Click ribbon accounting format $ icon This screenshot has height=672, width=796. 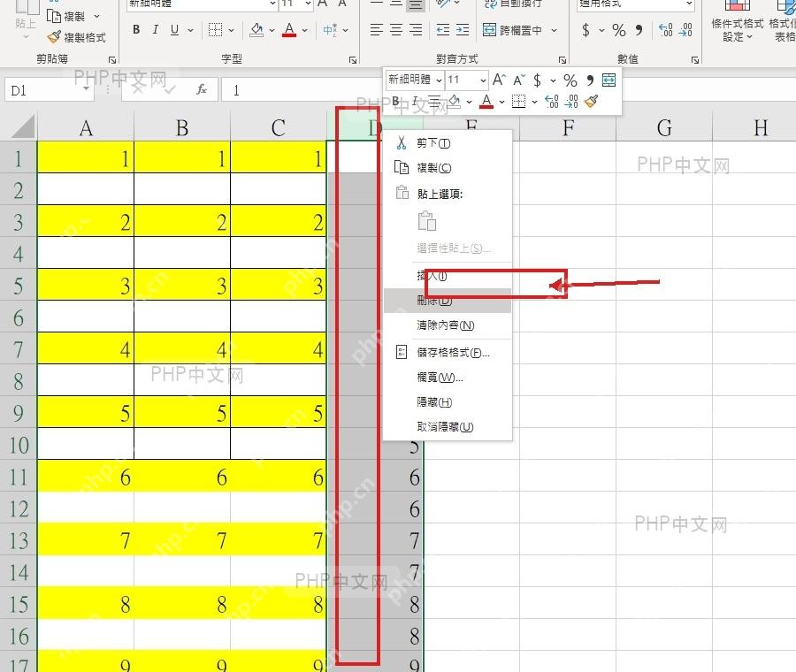[x=586, y=30]
